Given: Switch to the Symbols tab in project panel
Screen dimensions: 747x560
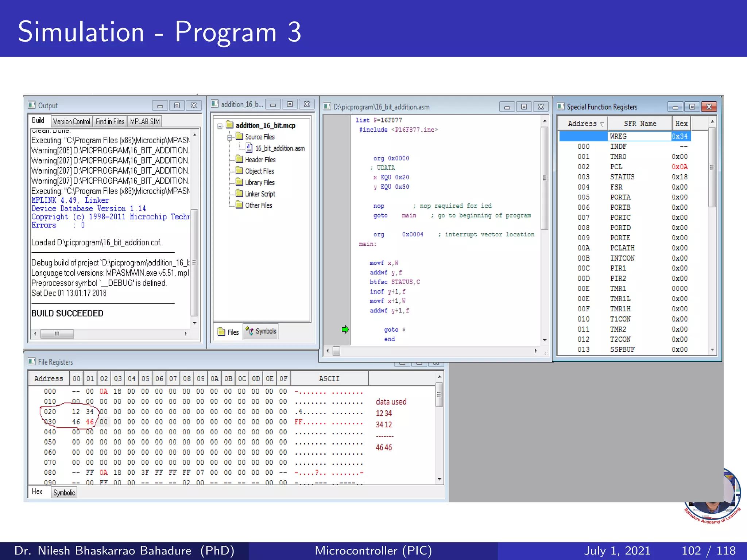Looking at the screenshot, I should (261, 331).
